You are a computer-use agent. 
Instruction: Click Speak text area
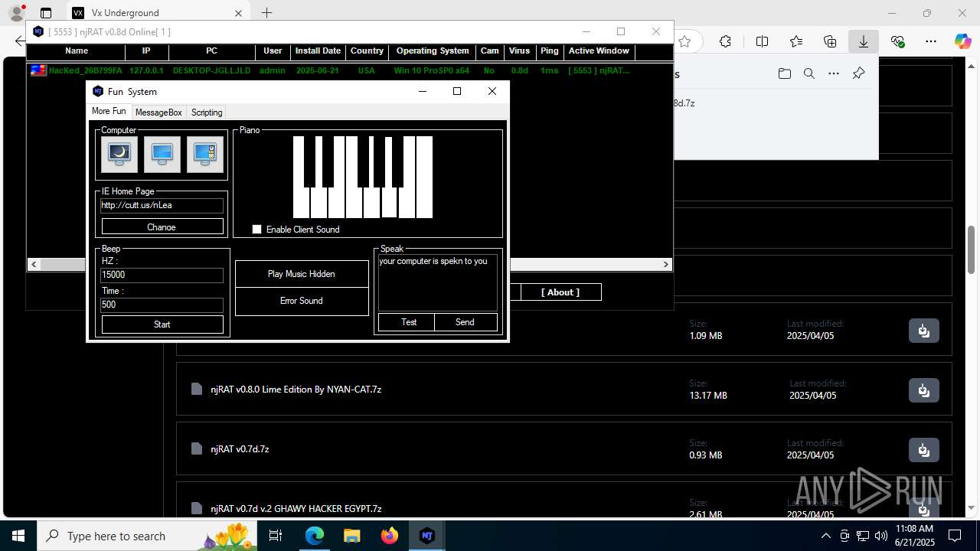coord(438,283)
